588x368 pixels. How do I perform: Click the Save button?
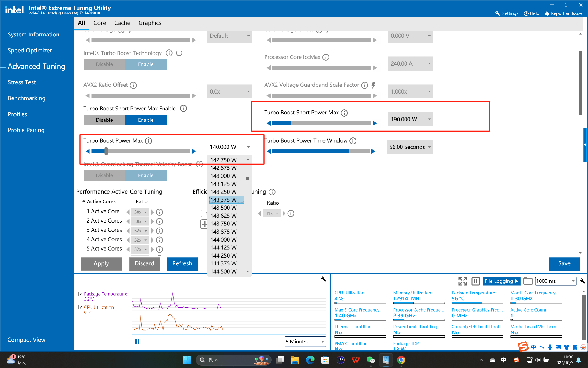(564, 263)
